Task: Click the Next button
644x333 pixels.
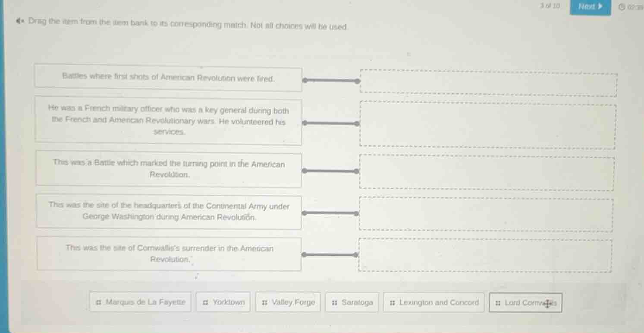Action: pyautogui.click(x=589, y=7)
